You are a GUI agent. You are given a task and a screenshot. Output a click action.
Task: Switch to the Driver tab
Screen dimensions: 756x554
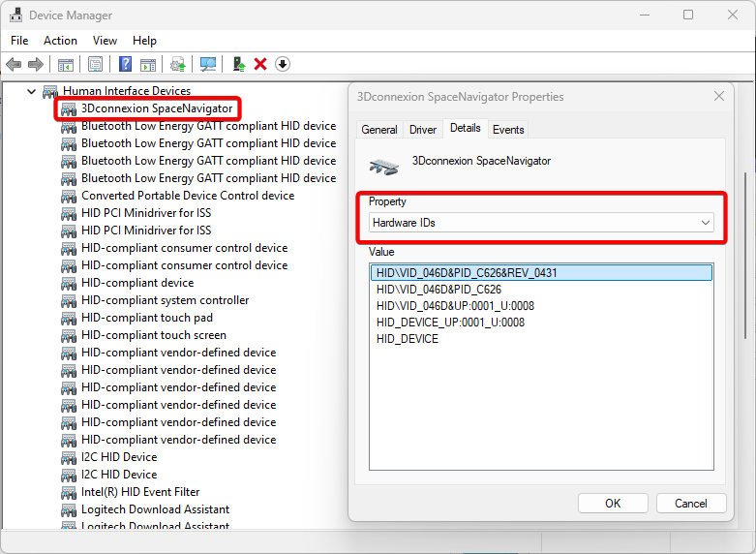pyautogui.click(x=423, y=129)
